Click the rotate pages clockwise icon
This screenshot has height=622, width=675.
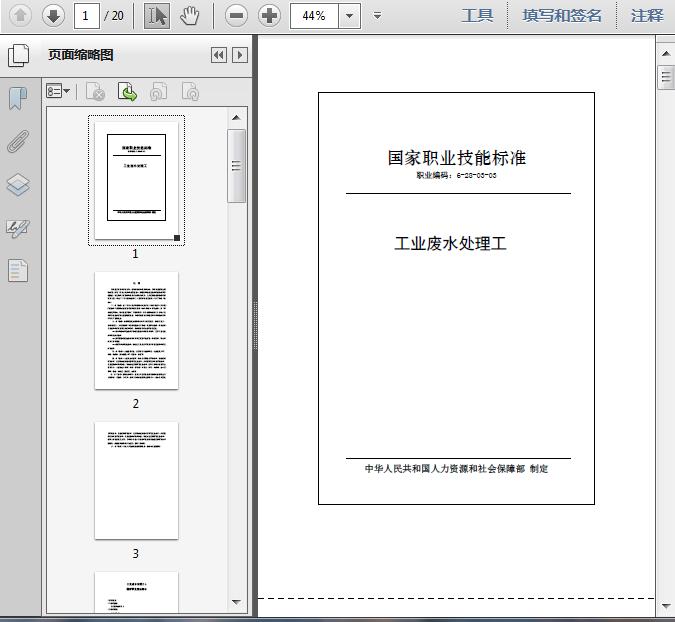tap(190, 92)
